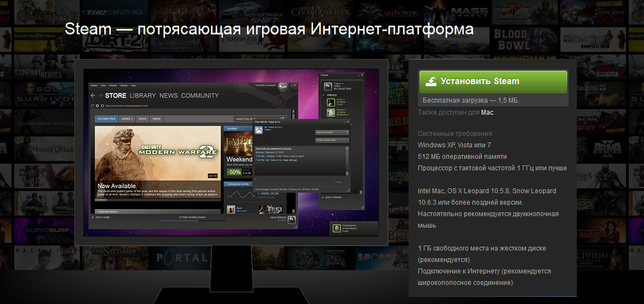Click the stop-loading icon by the URL
Screen dimensions: 644x304
pyautogui.click(x=97, y=106)
